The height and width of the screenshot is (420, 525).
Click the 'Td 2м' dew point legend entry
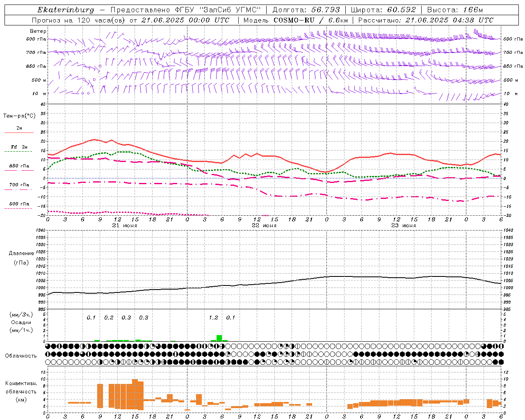(x=19, y=147)
